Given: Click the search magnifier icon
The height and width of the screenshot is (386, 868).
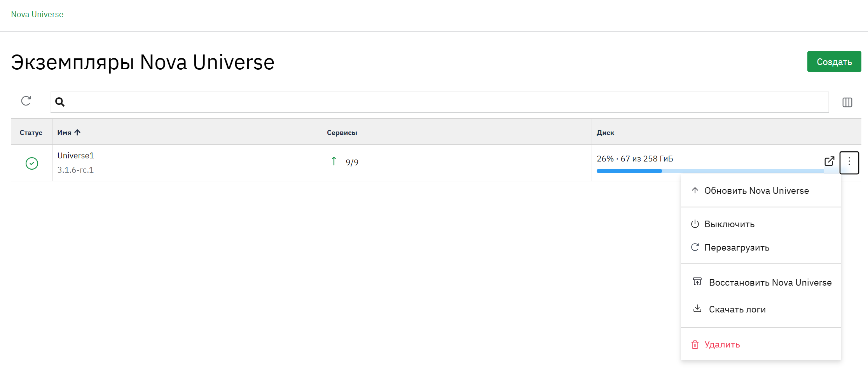Looking at the screenshot, I should click(60, 102).
